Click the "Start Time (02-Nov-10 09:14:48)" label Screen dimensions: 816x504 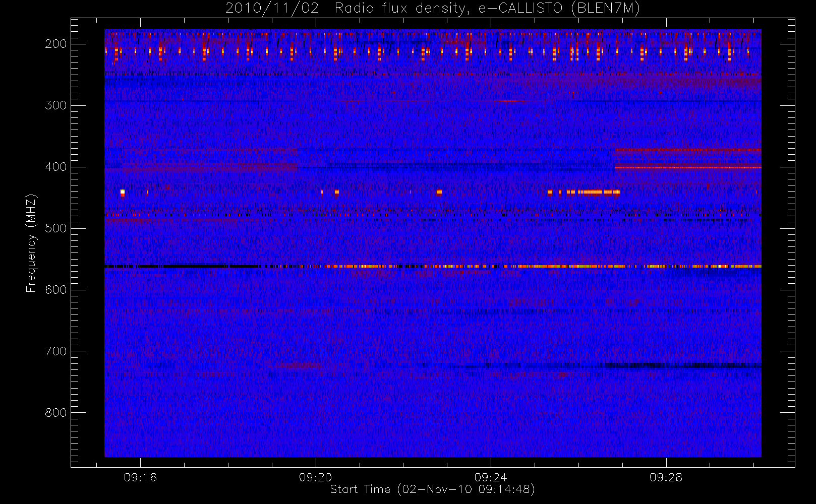[432, 489]
